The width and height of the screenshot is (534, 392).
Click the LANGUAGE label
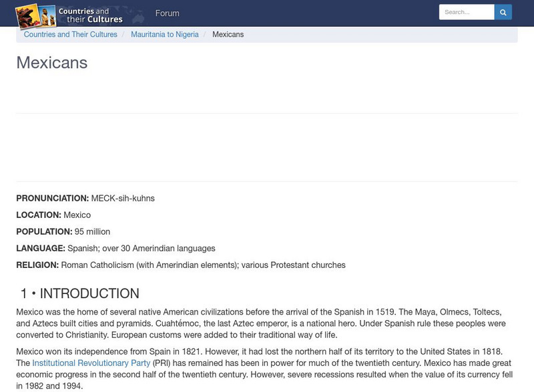click(41, 248)
